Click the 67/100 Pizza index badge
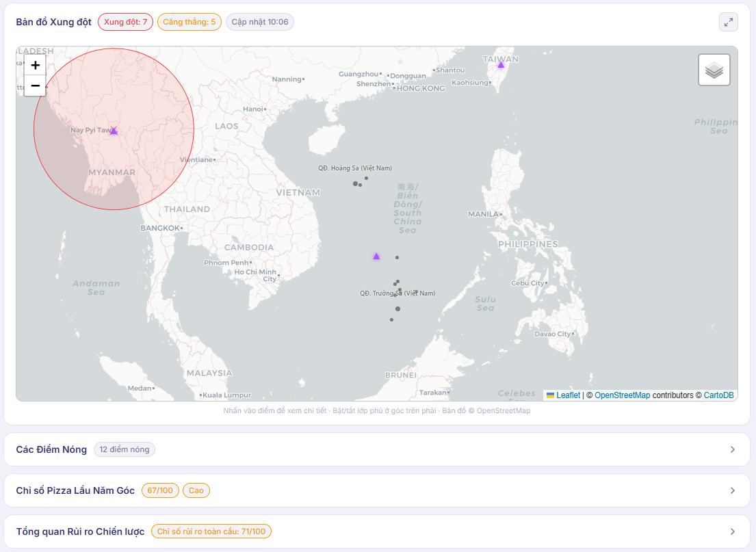The height and width of the screenshot is (552, 756). tap(160, 490)
